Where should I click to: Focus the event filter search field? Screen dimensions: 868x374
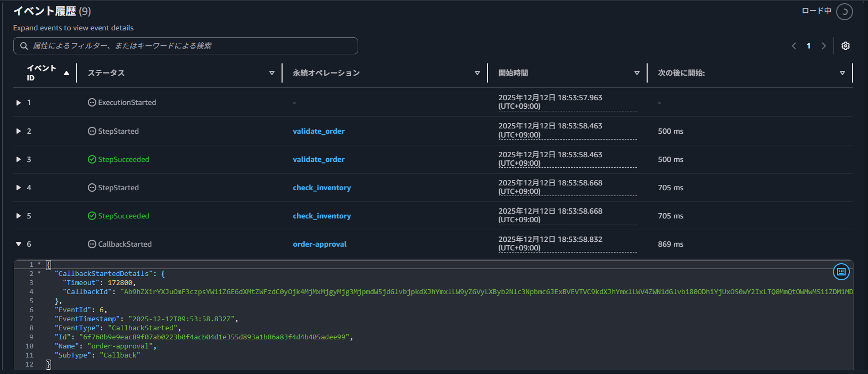pos(192,46)
